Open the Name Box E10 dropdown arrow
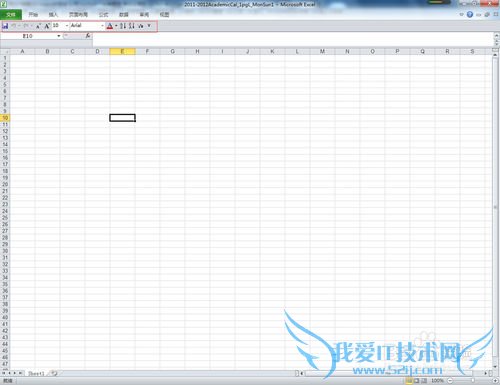The width and height of the screenshot is (500, 385). (59, 36)
